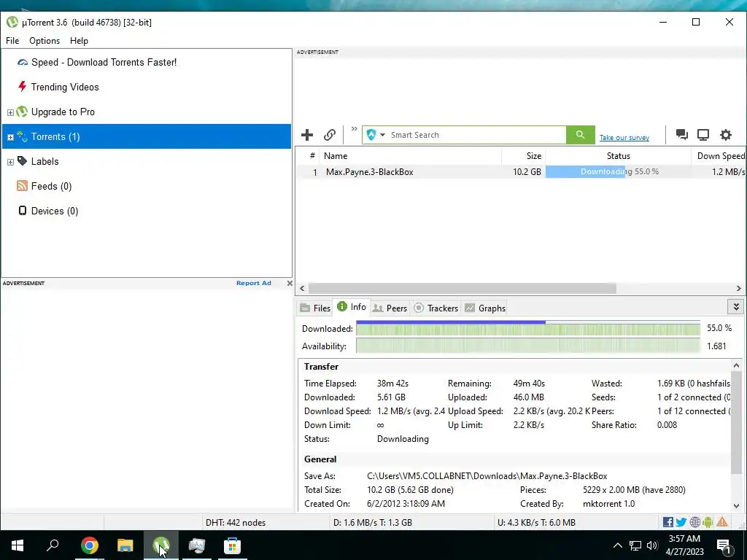Click the Facebook icon in status bar

[668, 522]
